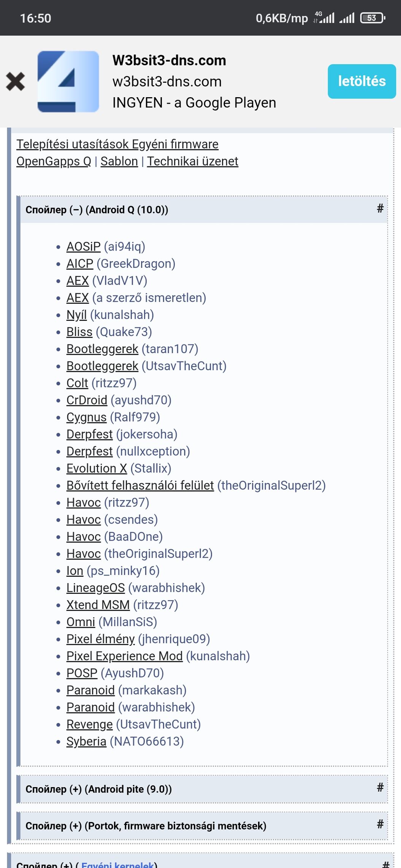Click the # anchor of Portok spoiler
The width and height of the screenshot is (401, 868).
[380, 824]
